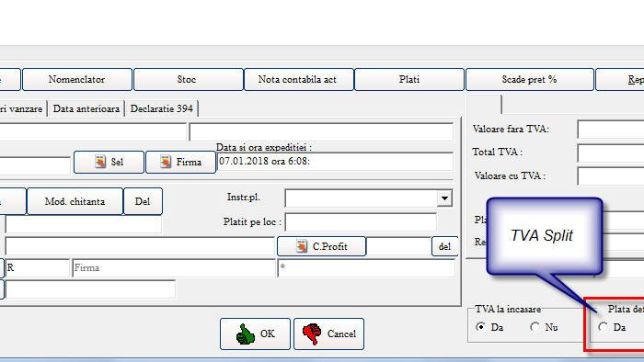Click the Platit pe loc label
Screen dimensions: 644x362
[x=252, y=221]
